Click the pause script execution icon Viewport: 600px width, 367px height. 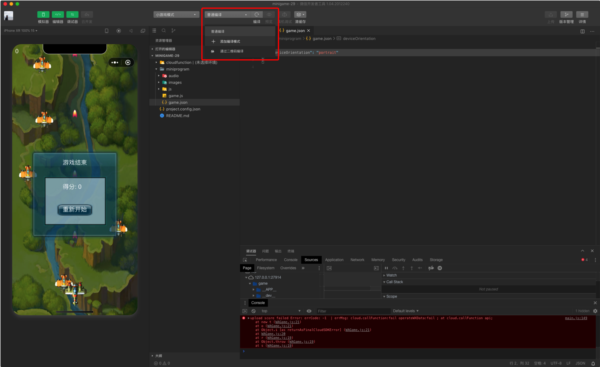point(386,268)
